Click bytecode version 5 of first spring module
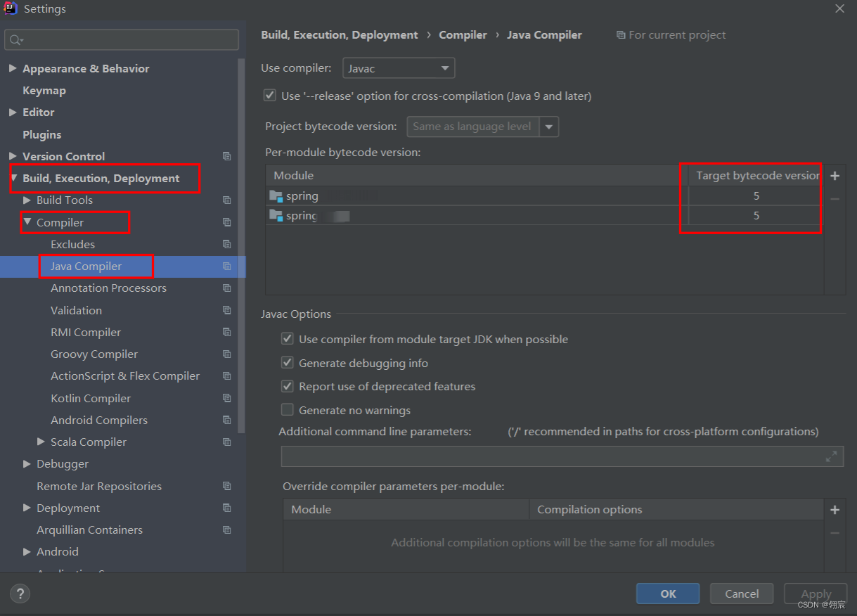The width and height of the screenshot is (857, 616). (x=756, y=195)
